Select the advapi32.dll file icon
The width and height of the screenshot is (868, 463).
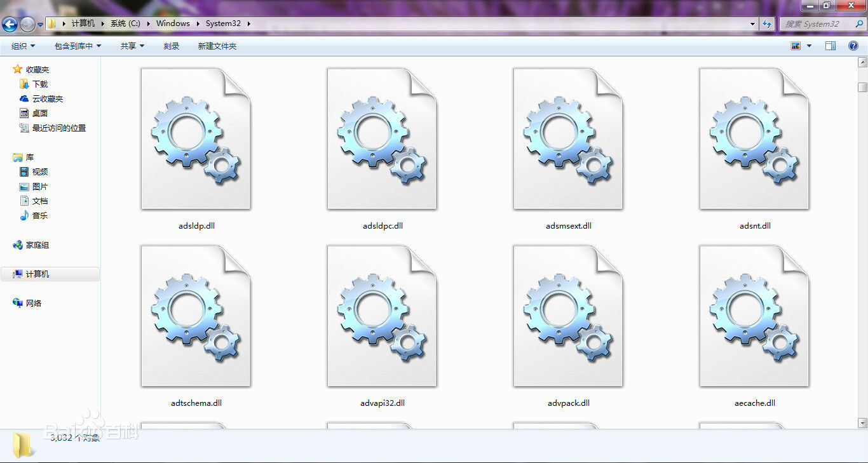(383, 316)
